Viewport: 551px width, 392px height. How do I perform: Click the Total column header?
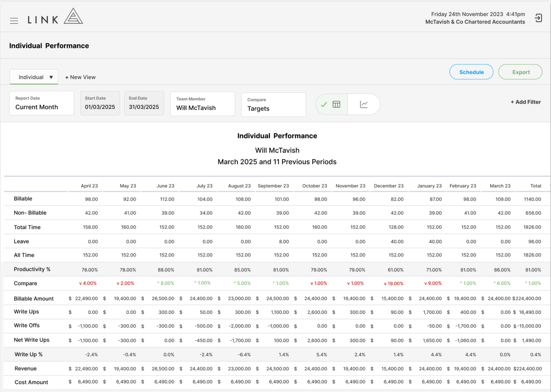(536, 186)
